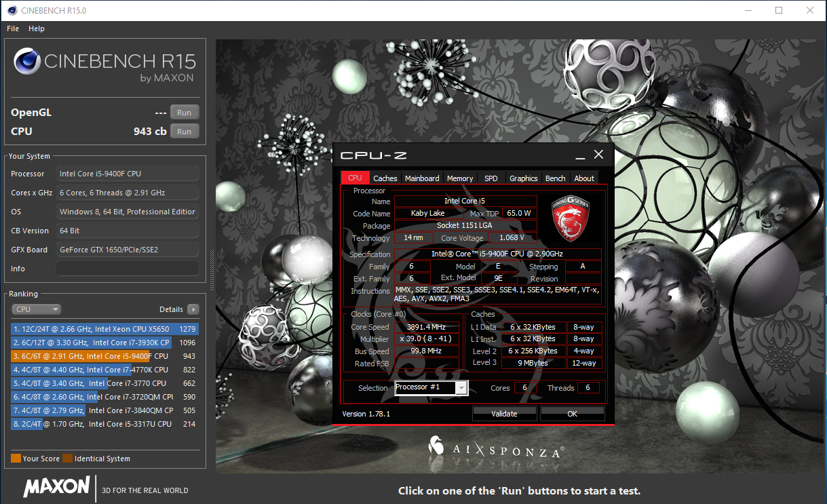Click the orange Your Score legend swatch

pos(16,459)
